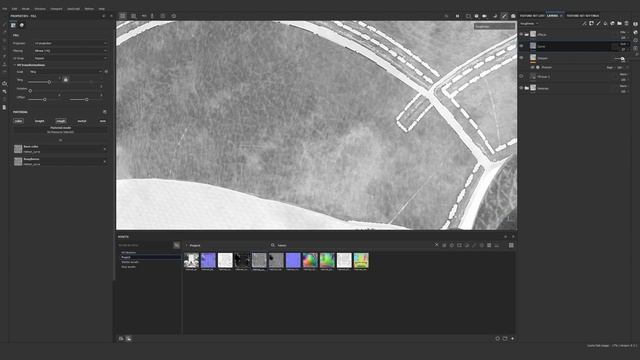Open the Scale mode dropdown
This screenshot has height=360, width=640.
pos(66,72)
